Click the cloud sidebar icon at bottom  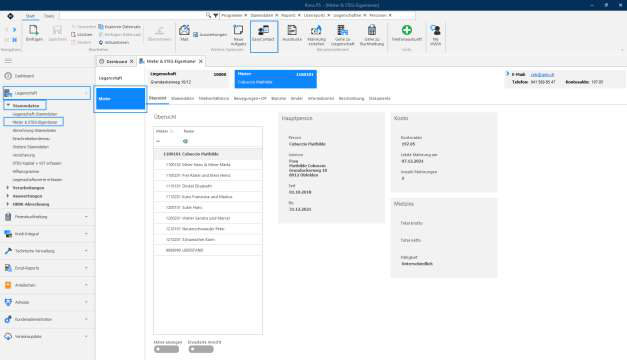pyautogui.click(x=8, y=336)
